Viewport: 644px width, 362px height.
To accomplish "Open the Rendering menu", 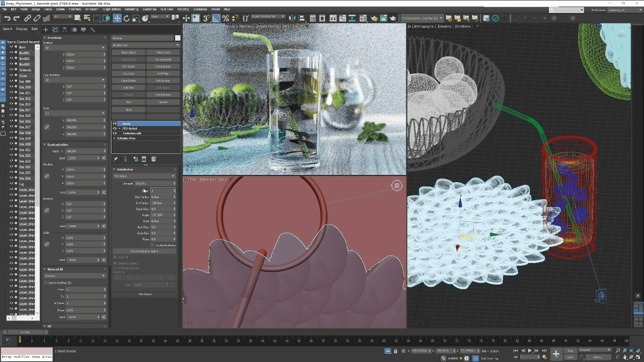I will [131, 9].
